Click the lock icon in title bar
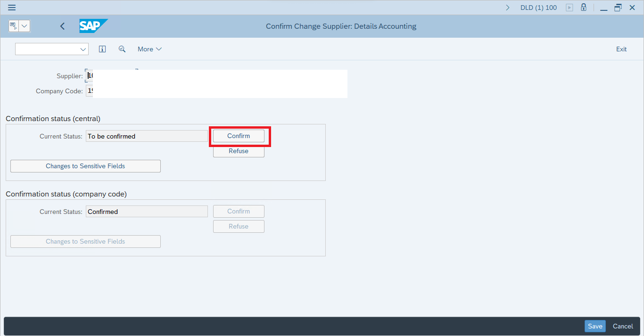The width and height of the screenshot is (644, 336). [x=584, y=8]
